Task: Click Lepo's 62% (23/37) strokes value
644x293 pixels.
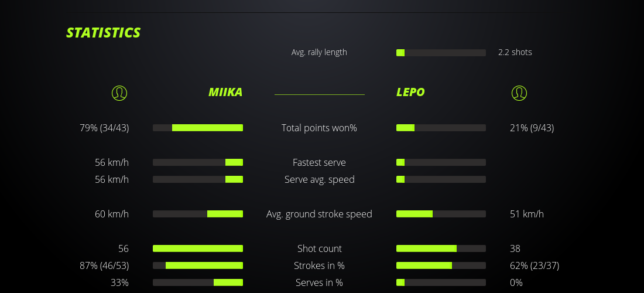Action: (x=535, y=265)
